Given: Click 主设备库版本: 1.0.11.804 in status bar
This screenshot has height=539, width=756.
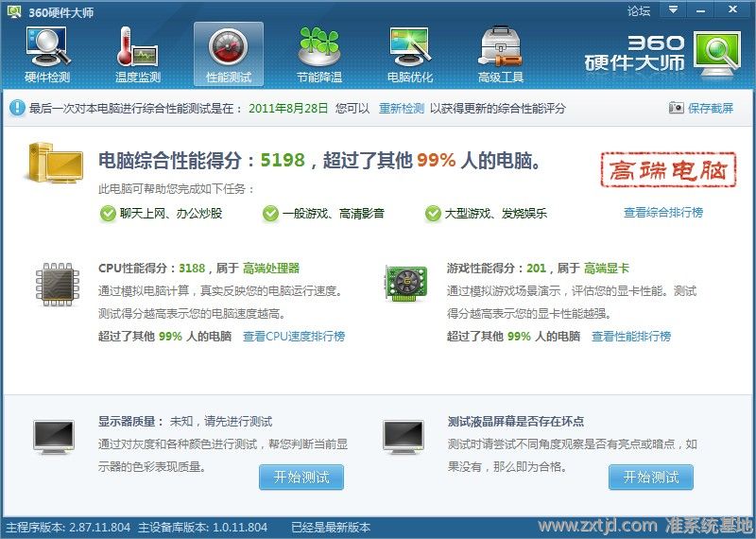Looking at the screenshot, I should point(202,528).
